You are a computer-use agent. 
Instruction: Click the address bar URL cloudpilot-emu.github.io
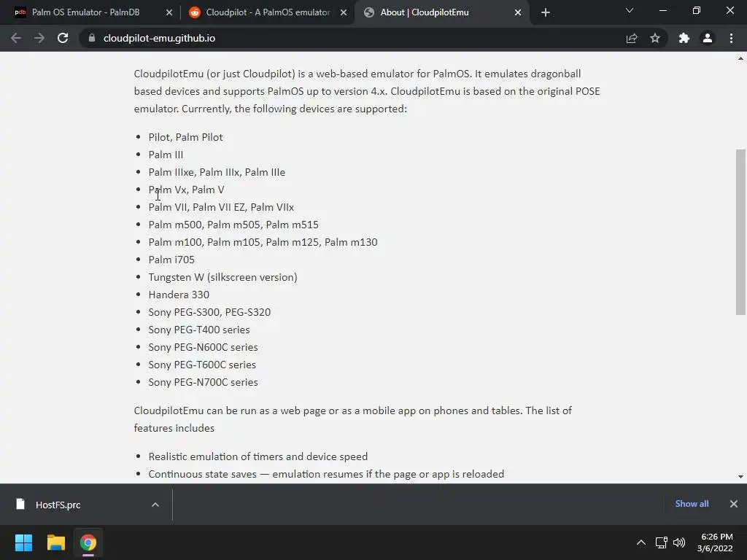point(159,38)
